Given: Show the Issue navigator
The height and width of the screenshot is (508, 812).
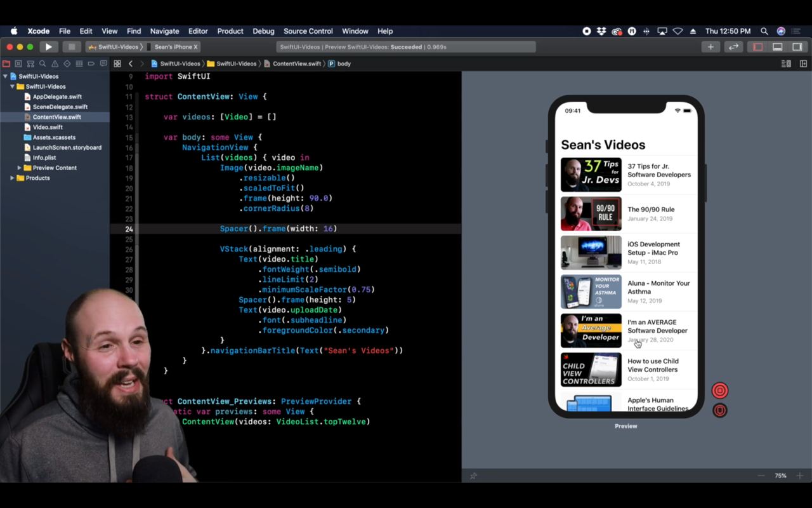Looking at the screenshot, I should (x=55, y=63).
